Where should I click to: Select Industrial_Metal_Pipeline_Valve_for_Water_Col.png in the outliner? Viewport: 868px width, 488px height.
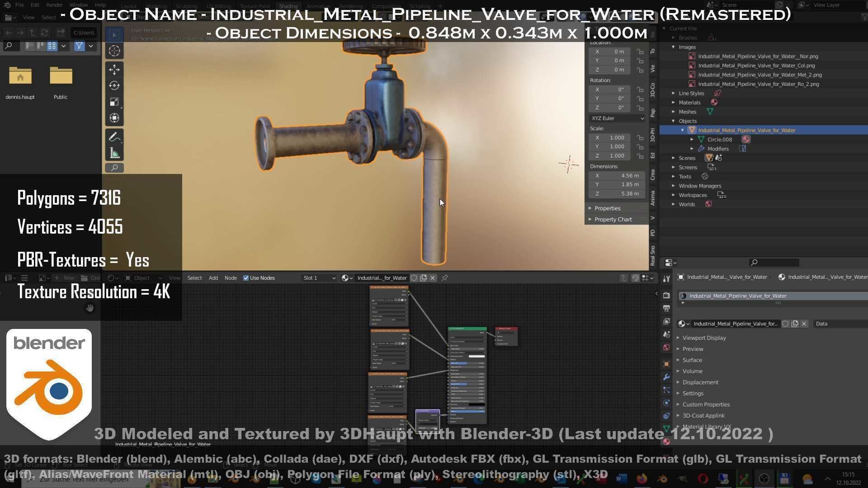tap(757, 65)
